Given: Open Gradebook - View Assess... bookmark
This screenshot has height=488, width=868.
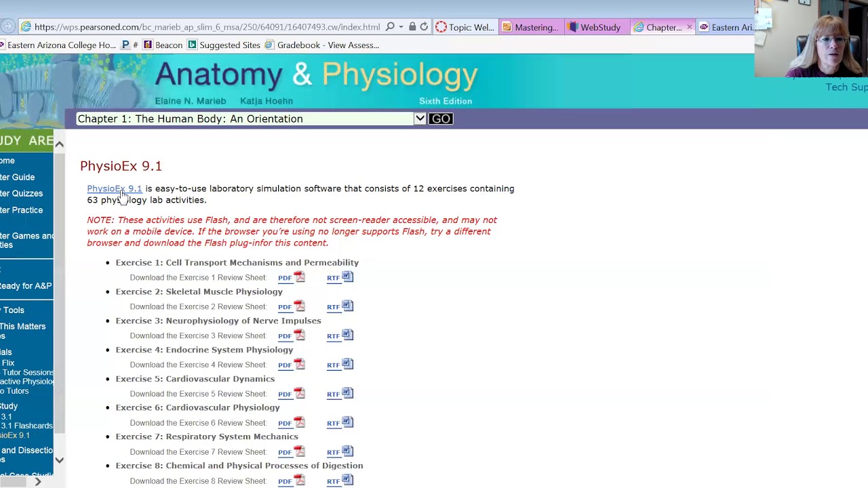Looking at the screenshot, I should pos(321,45).
